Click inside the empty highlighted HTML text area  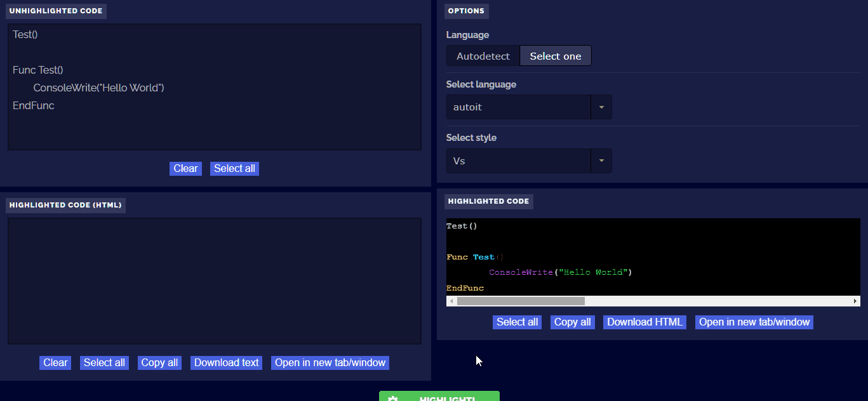click(214, 280)
